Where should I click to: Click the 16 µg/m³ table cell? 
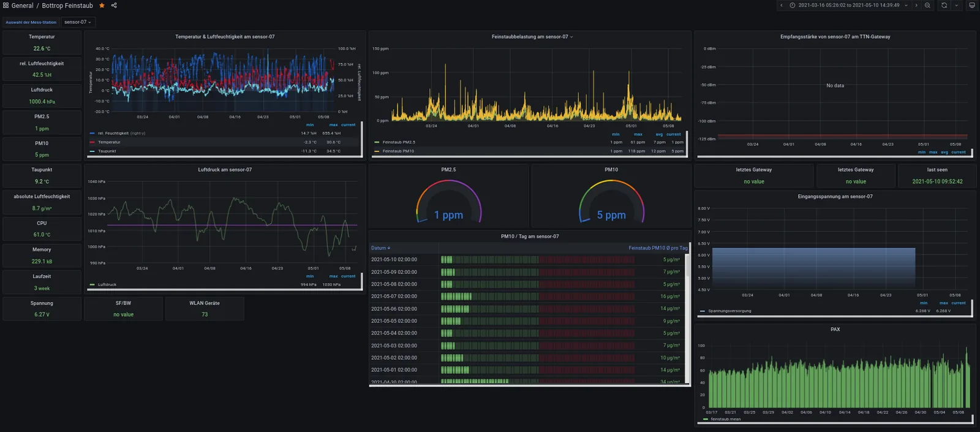(670, 297)
